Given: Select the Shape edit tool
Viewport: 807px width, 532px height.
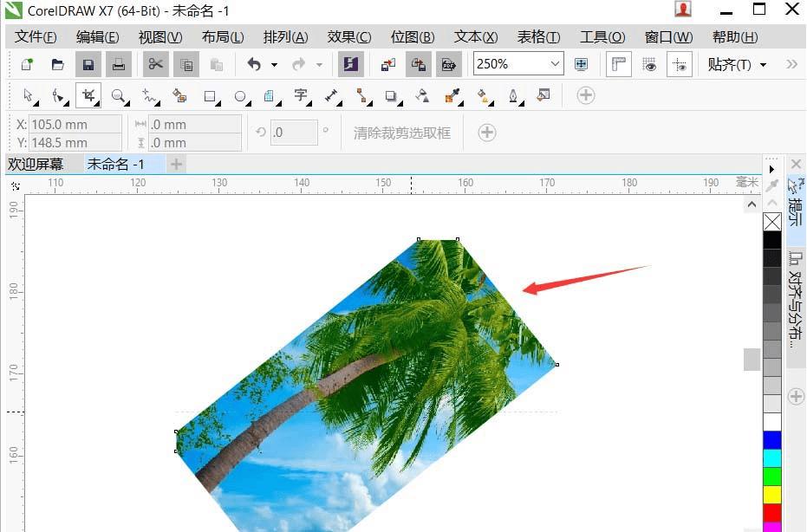Looking at the screenshot, I should pyautogui.click(x=59, y=95).
